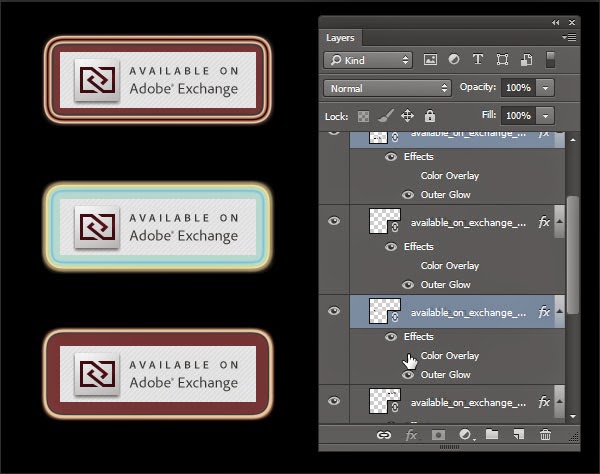Image resolution: width=600 pixels, height=474 pixels.
Task: Click thumbnail of bottom layer
Action: (385, 401)
